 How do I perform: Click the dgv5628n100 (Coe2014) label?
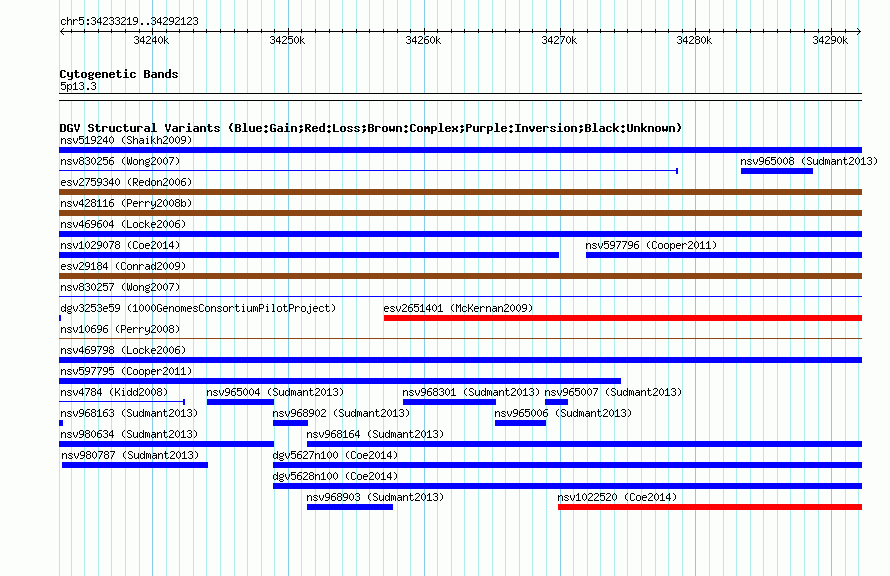pos(335,476)
